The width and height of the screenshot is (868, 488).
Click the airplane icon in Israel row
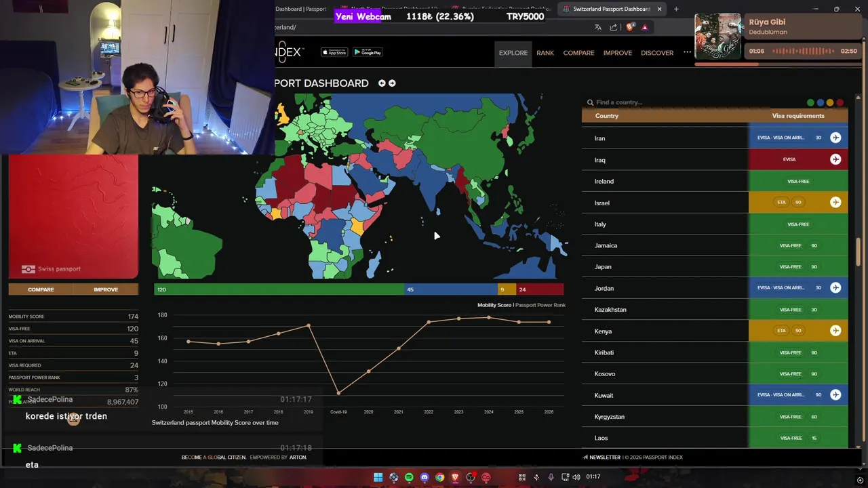click(x=835, y=202)
